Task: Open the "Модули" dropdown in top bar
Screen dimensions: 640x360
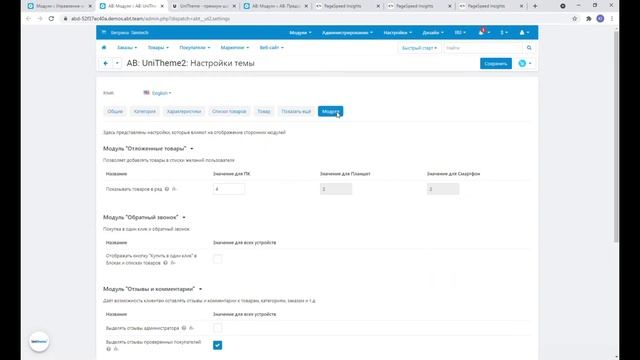Action: (300, 32)
